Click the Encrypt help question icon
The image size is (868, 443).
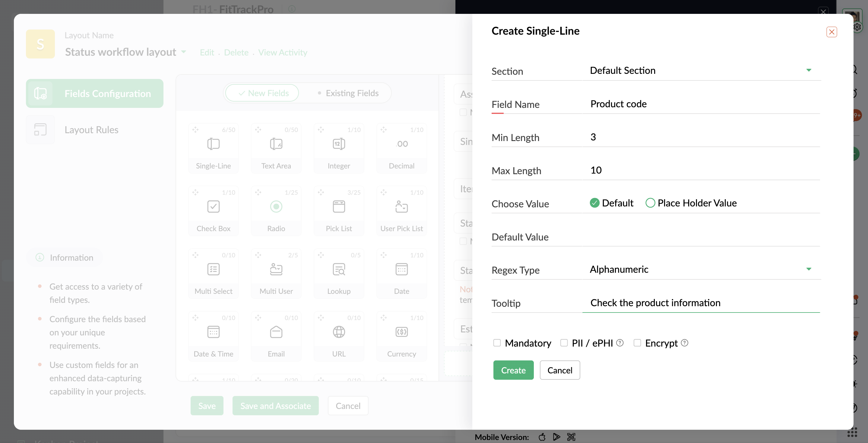[684, 343]
